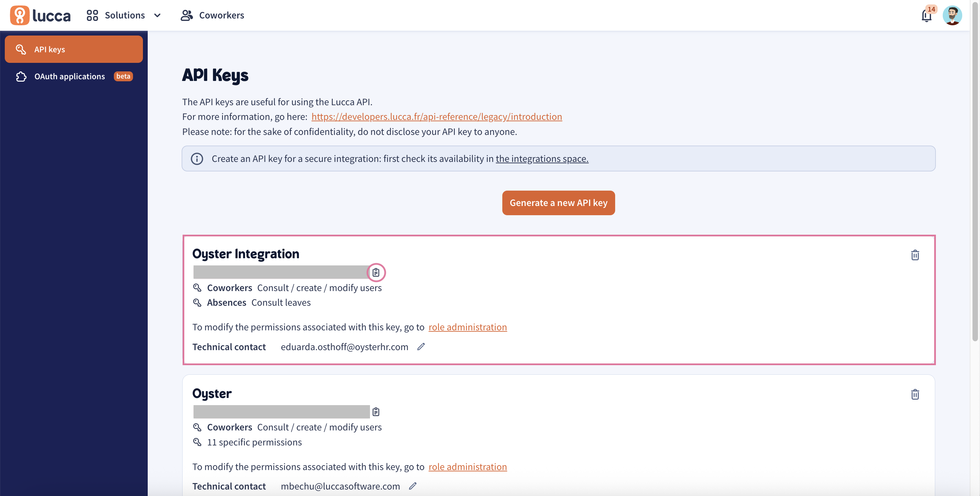The image size is (980, 496).
Task: Click the key icon beside Absences
Action: pyautogui.click(x=197, y=303)
